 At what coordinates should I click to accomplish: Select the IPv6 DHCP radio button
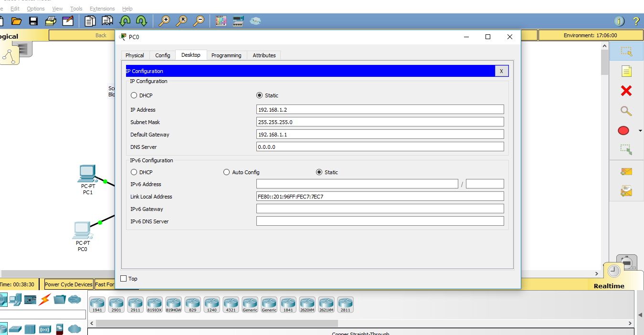pos(134,172)
